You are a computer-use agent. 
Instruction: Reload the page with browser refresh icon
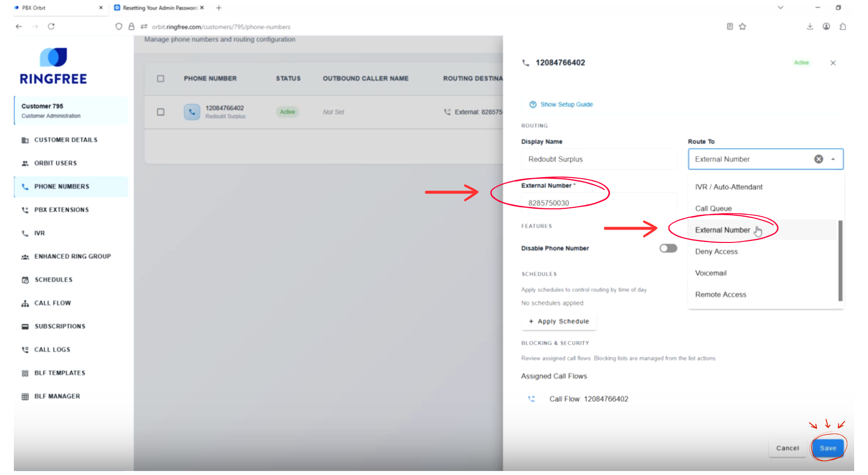tap(51, 27)
